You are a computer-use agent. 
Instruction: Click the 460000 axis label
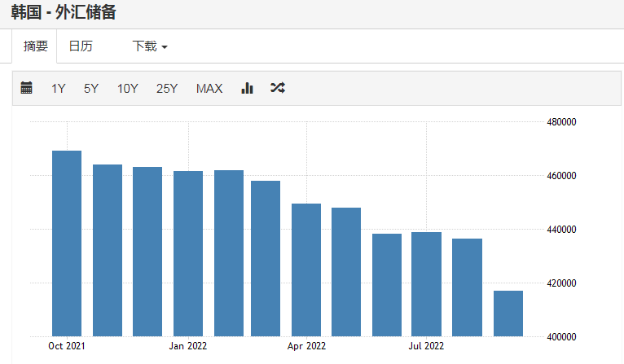tap(561, 175)
